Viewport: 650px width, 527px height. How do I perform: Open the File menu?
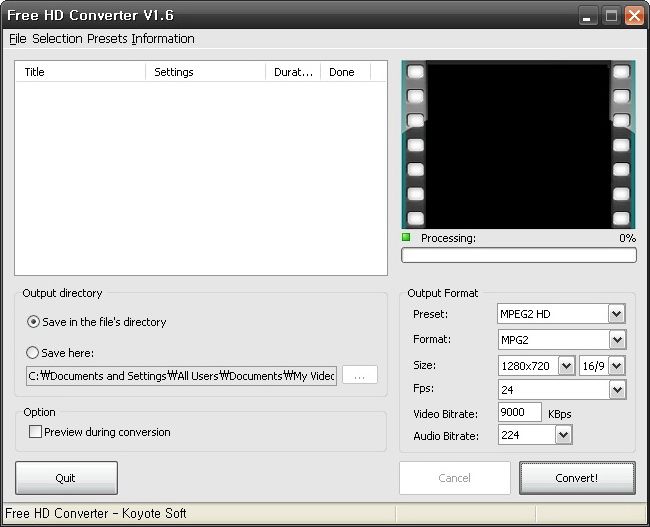(x=18, y=39)
